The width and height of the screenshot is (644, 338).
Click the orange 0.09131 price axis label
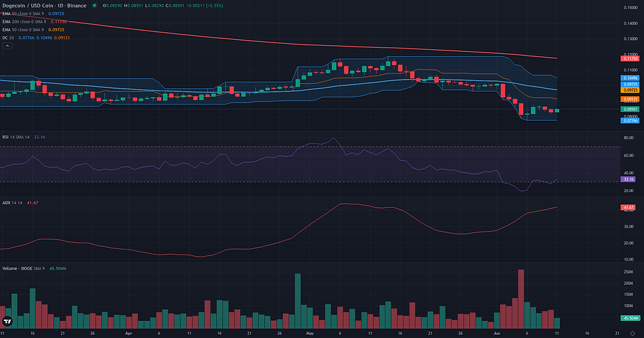click(x=630, y=99)
